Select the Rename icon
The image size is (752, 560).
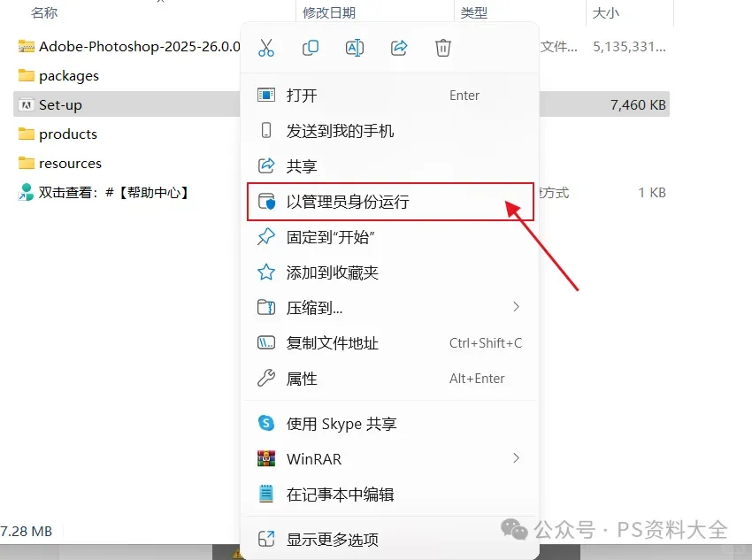click(x=355, y=48)
